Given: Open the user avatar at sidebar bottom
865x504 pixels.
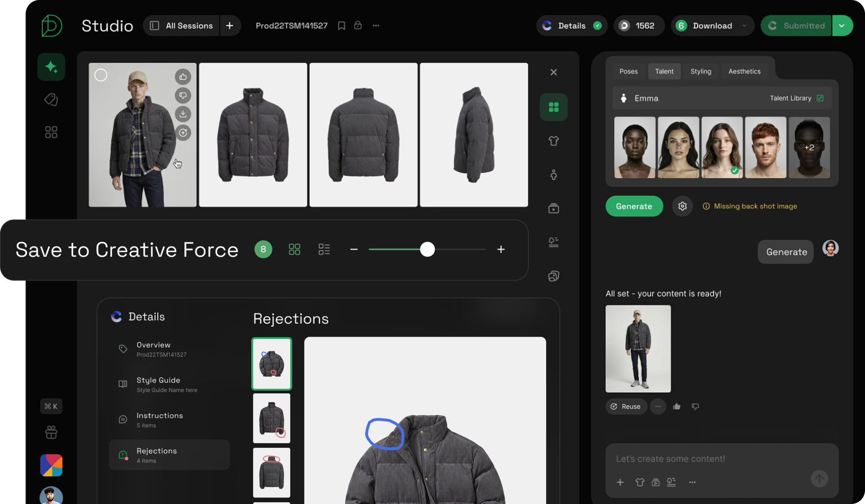Looking at the screenshot, I should click(x=51, y=496).
